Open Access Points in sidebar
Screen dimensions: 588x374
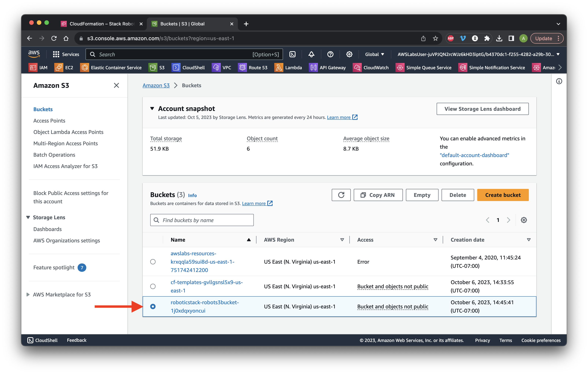pyautogui.click(x=49, y=121)
